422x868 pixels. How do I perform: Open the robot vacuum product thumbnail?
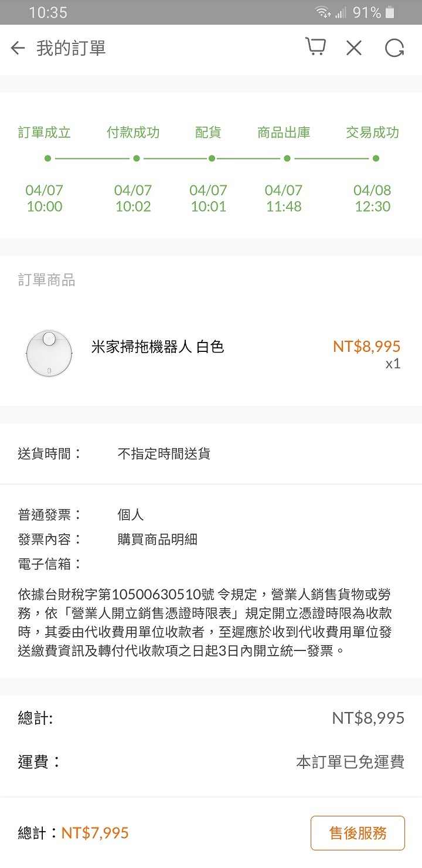point(49,352)
